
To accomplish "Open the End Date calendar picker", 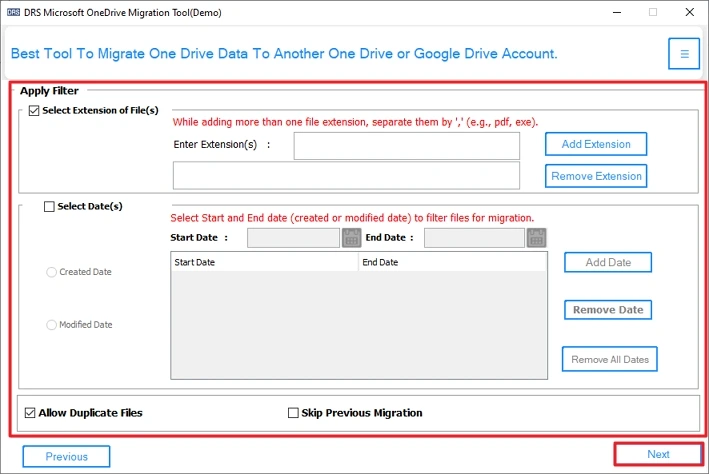I will click(x=536, y=238).
